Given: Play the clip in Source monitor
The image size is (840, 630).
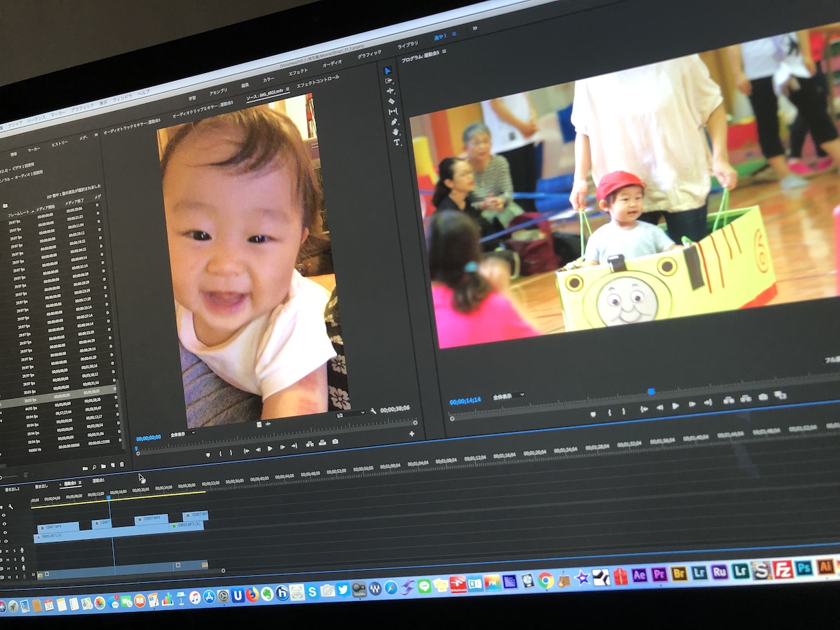Looking at the screenshot, I should click(270, 449).
